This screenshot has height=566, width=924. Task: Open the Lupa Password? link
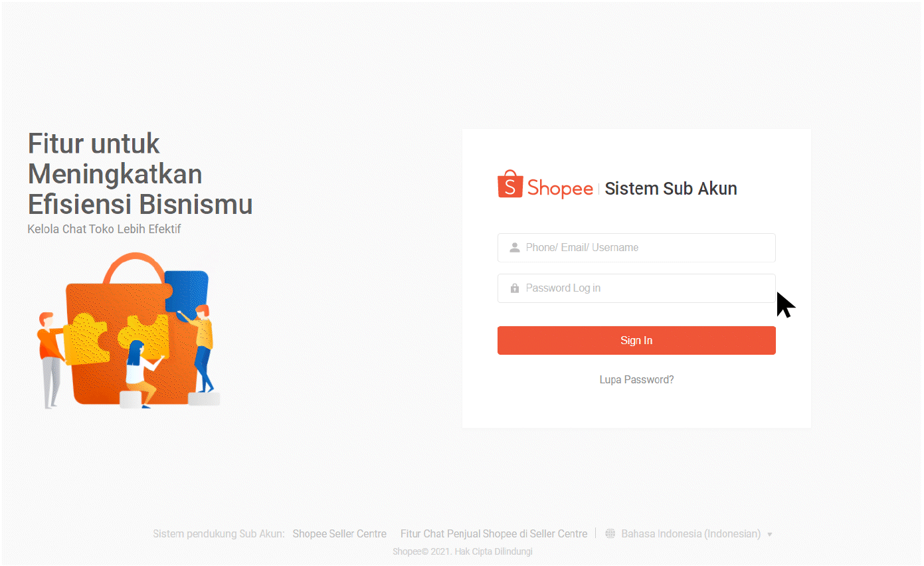pos(636,380)
